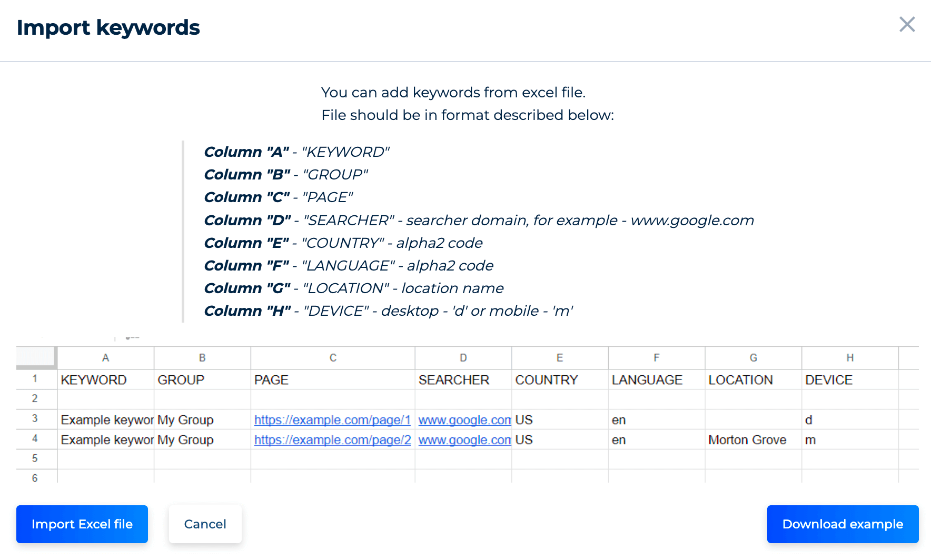Image resolution: width=931 pixels, height=560 pixels.
Task: Select spreadsheet column H header
Action: click(x=850, y=358)
